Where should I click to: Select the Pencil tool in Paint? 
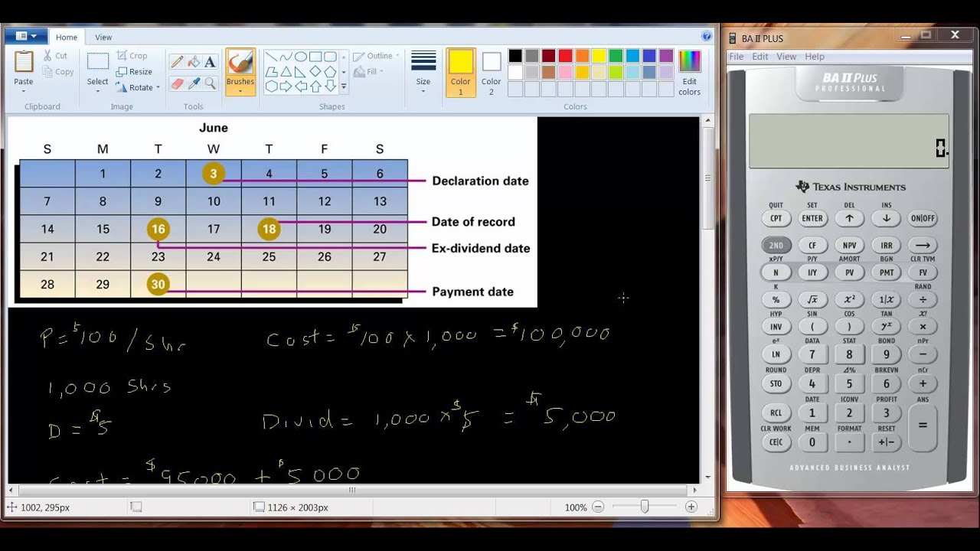(177, 62)
